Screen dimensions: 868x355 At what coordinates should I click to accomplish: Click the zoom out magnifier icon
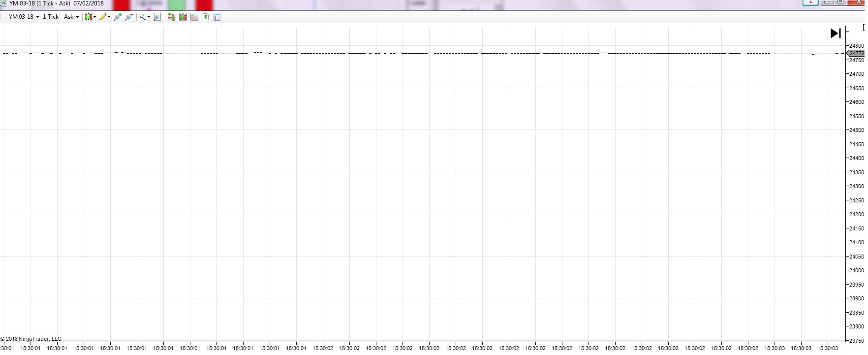(129, 17)
